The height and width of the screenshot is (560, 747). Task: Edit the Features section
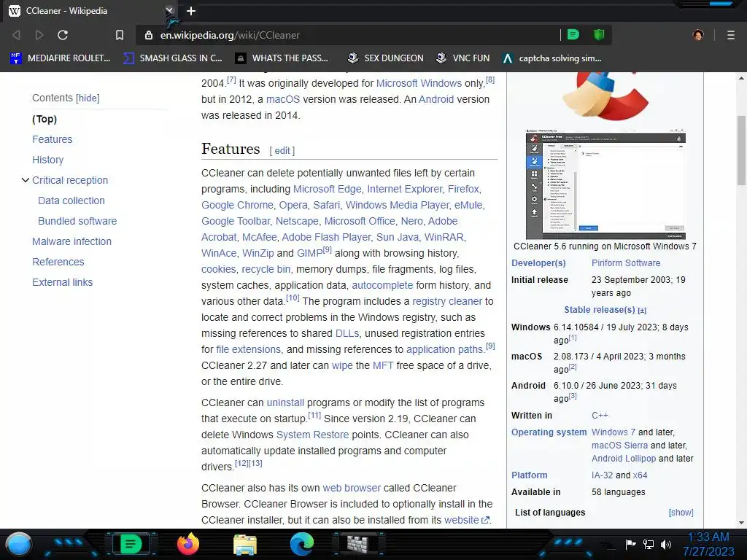282,151
